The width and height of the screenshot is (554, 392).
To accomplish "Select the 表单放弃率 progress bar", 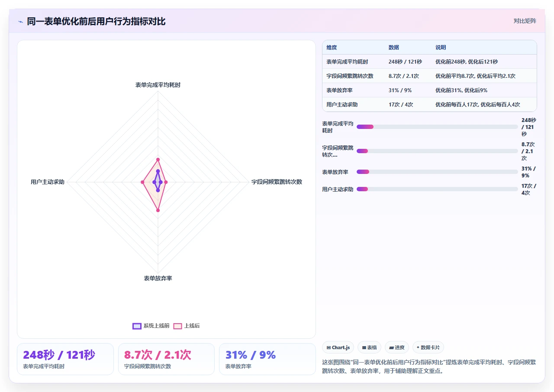I will (x=437, y=172).
